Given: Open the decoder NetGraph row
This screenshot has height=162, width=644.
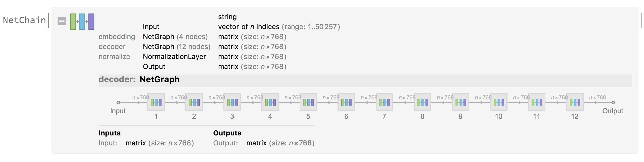Looking at the screenshot, I should click(192, 47).
